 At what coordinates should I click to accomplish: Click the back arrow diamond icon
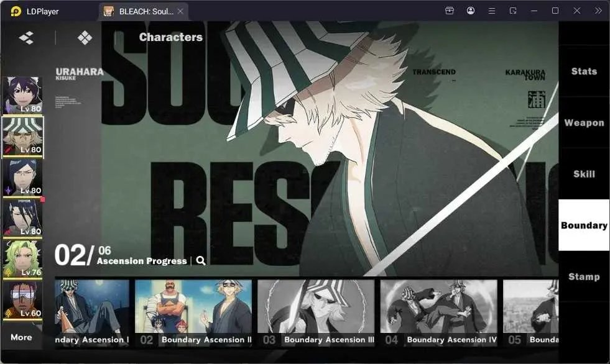pyautogui.click(x=27, y=38)
